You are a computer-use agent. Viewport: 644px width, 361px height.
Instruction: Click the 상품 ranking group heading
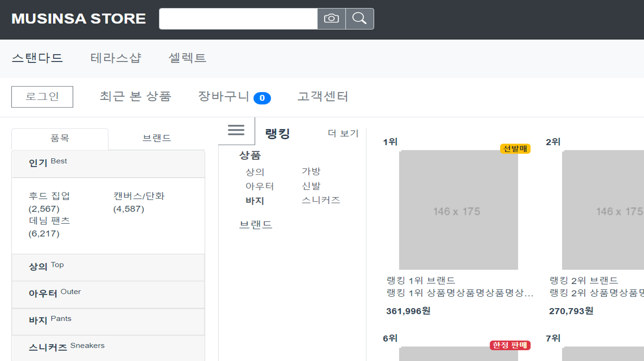click(250, 155)
